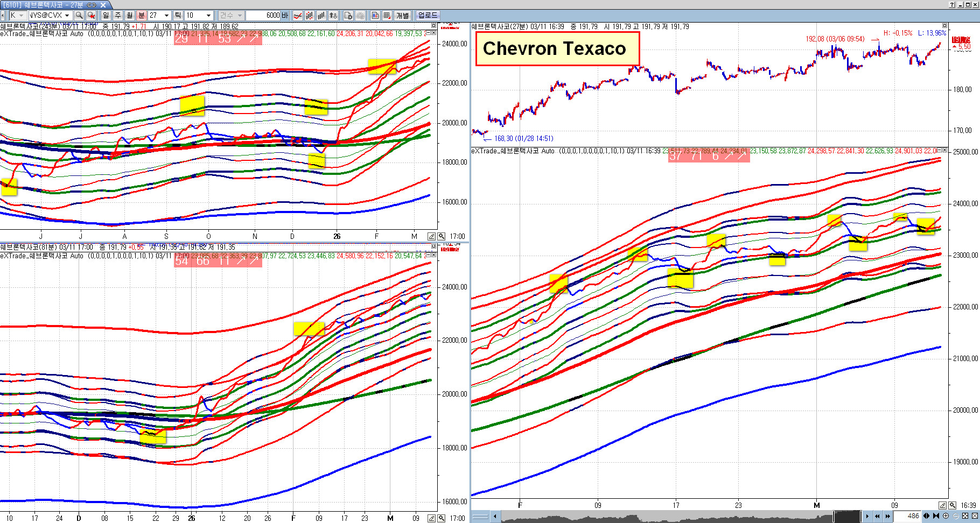
Task: Open the red line-chart type icon
Action: point(298,16)
